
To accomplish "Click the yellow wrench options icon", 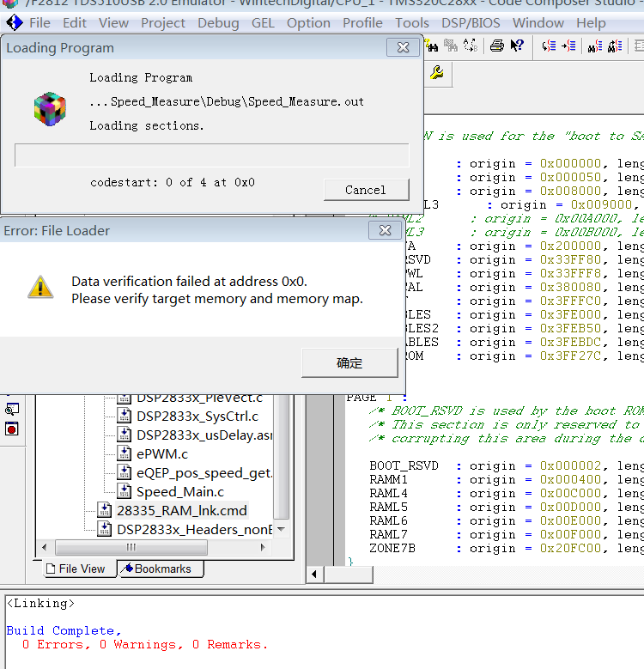I will pos(437,73).
